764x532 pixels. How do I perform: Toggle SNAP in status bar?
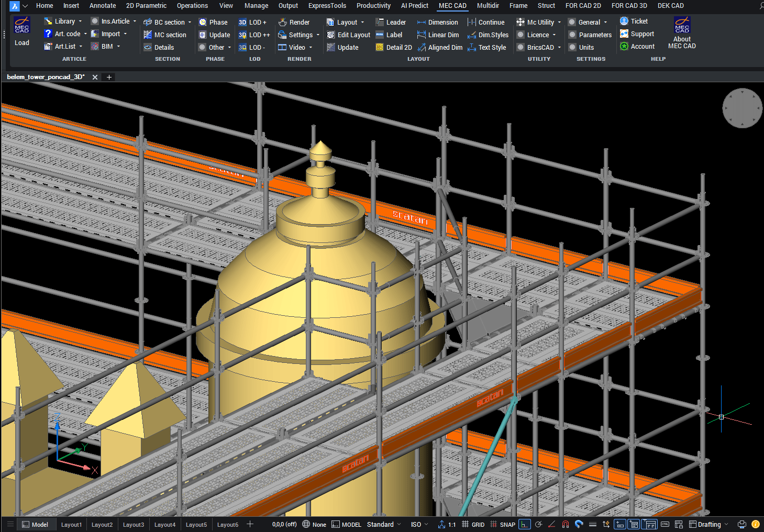pyautogui.click(x=503, y=524)
